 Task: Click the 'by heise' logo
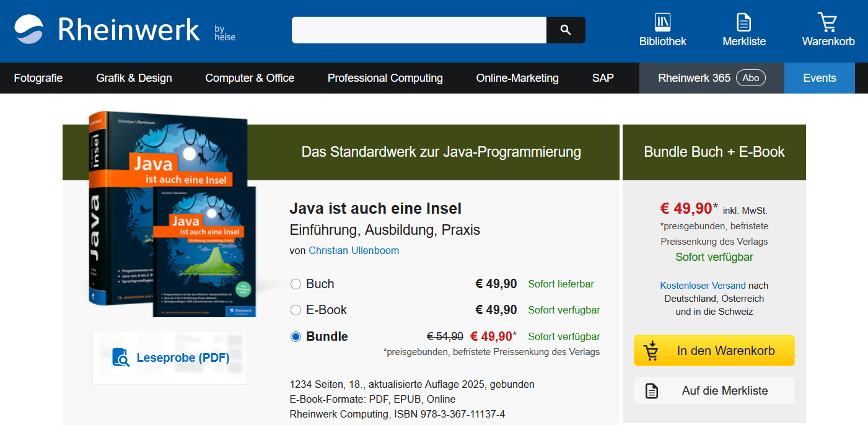click(224, 30)
